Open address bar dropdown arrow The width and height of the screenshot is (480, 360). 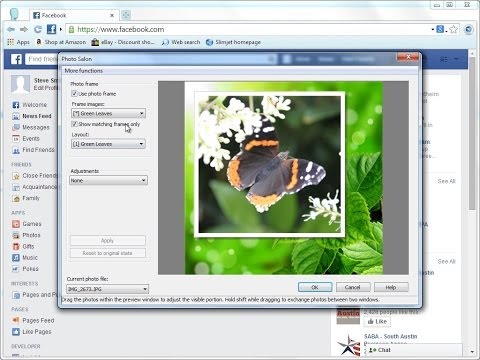(x=433, y=29)
